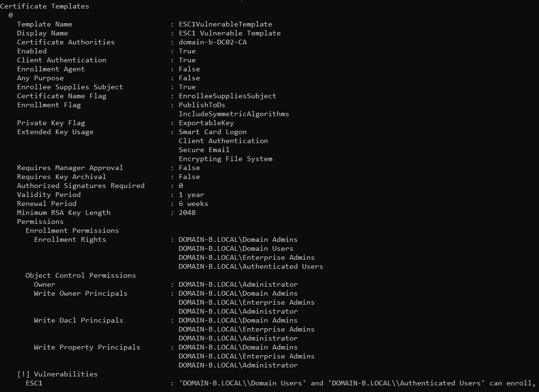Select the Certificate Templates heading
This screenshot has height=392, width=539.
[x=45, y=6]
